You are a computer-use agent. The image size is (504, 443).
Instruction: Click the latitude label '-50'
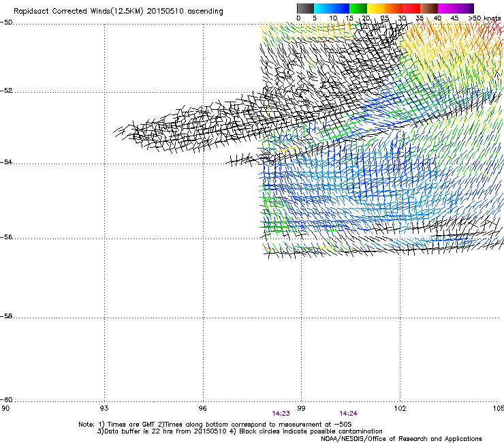tap(6, 22)
